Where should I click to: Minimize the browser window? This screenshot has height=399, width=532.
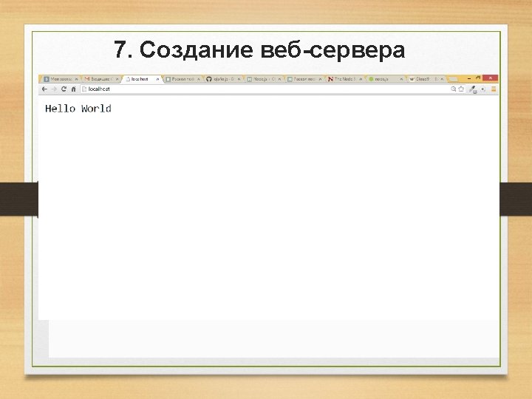click(x=469, y=78)
